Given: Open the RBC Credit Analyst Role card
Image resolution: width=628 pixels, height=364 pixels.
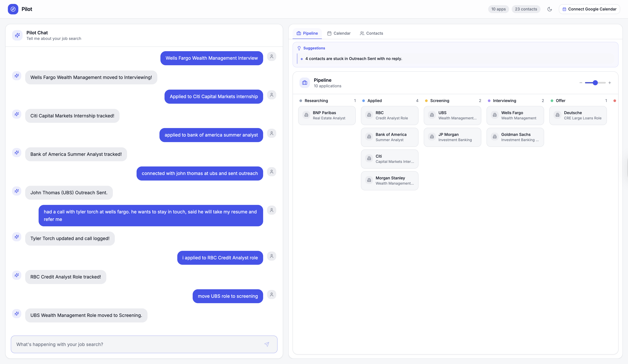Looking at the screenshot, I should [390, 115].
